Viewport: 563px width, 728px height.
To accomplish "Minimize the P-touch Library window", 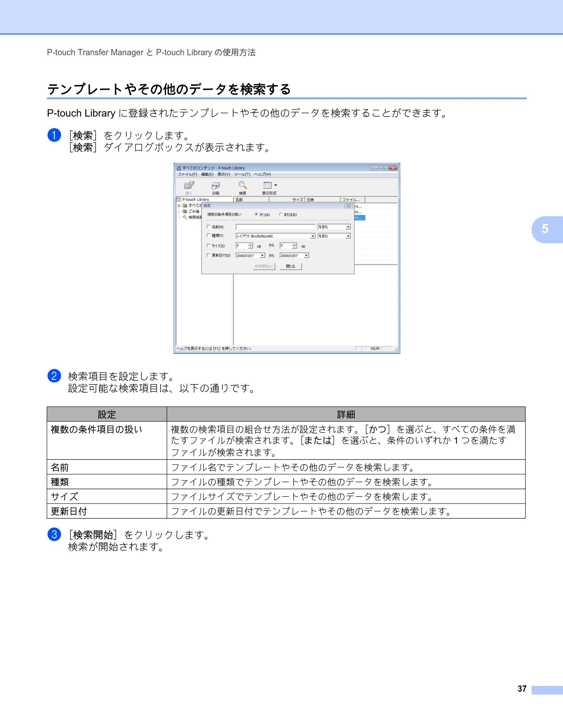I will click(374, 168).
